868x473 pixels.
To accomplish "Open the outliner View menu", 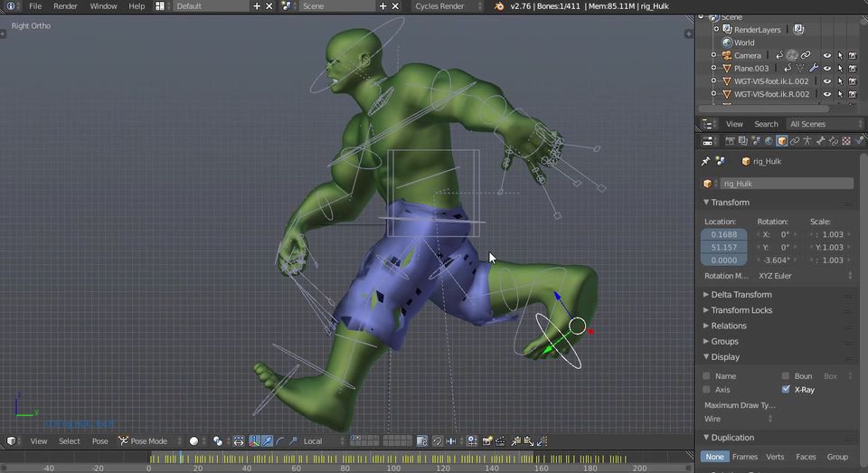I will point(734,124).
